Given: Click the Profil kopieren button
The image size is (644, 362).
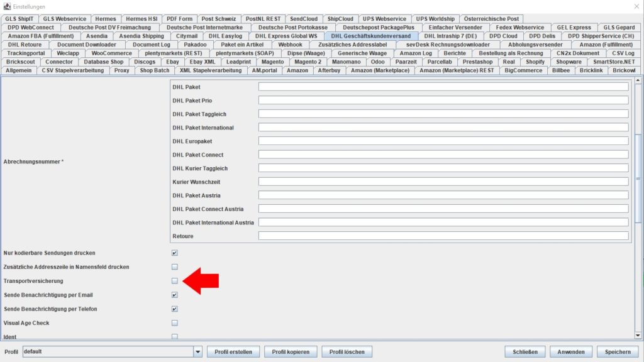Looking at the screenshot, I should [x=291, y=352].
